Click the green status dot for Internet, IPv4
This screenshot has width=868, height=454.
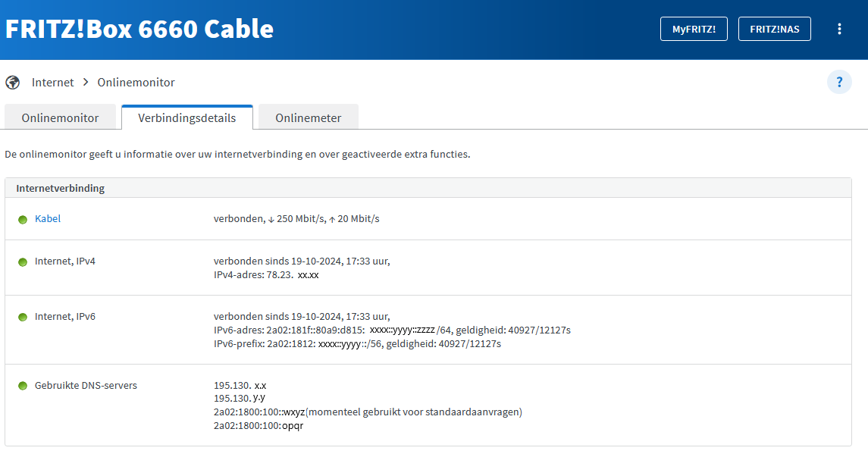[23, 261]
